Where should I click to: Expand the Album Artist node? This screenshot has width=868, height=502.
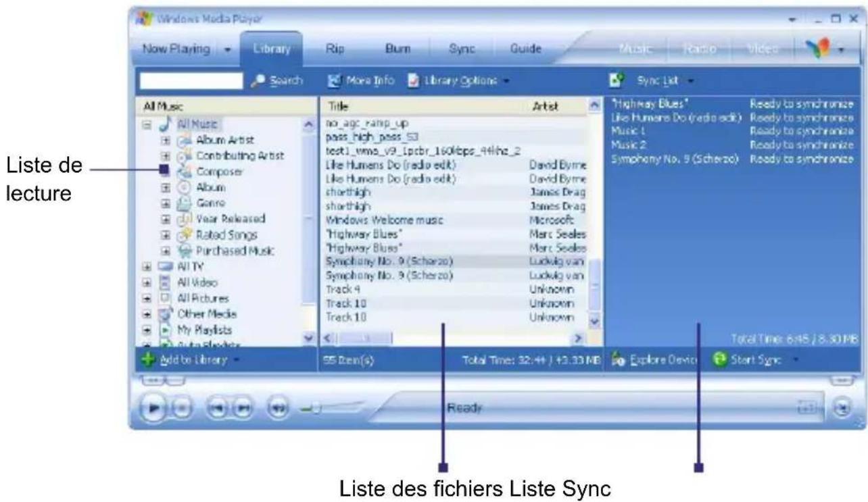point(164,141)
